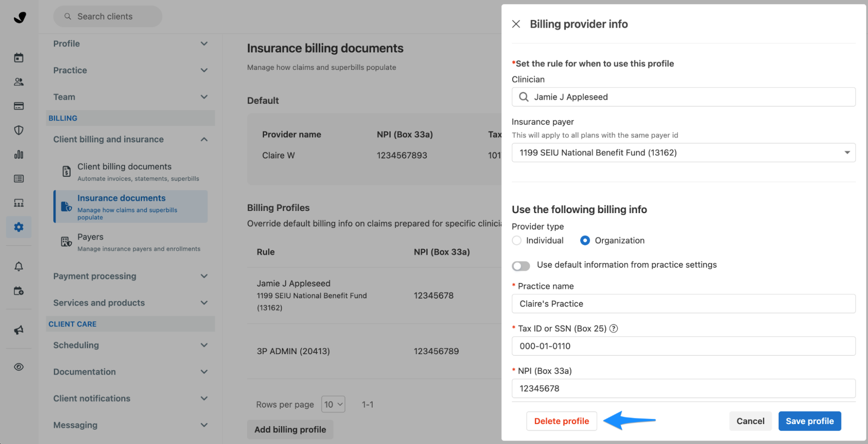Open the settings gear icon
This screenshot has height=444, width=868.
(19, 227)
